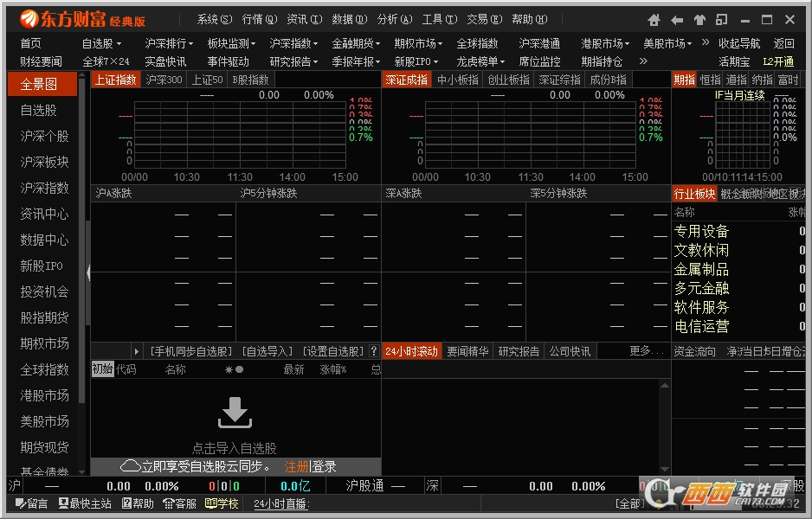Select 专用设备 in the industry list
Image resolution: width=812 pixels, height=519 pixels.
tap(701, 231)
